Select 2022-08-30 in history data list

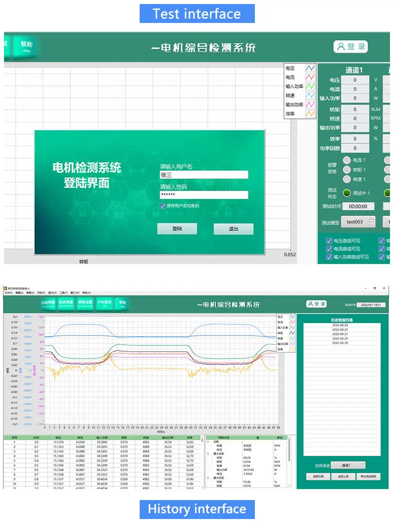[x=340, y=343]
